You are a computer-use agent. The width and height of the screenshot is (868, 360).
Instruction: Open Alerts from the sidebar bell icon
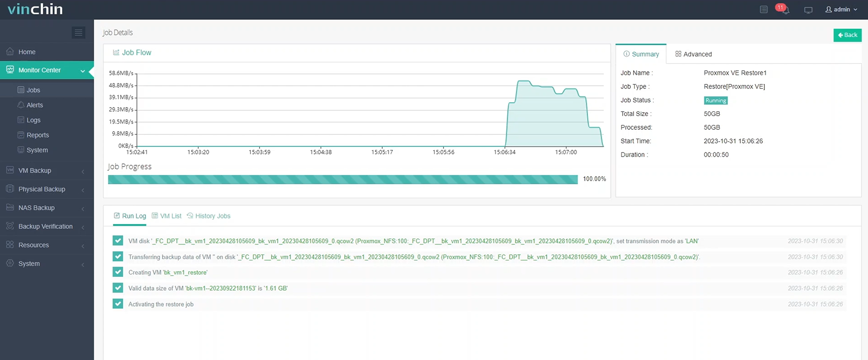pyautogui.click(x=21, y=105)
